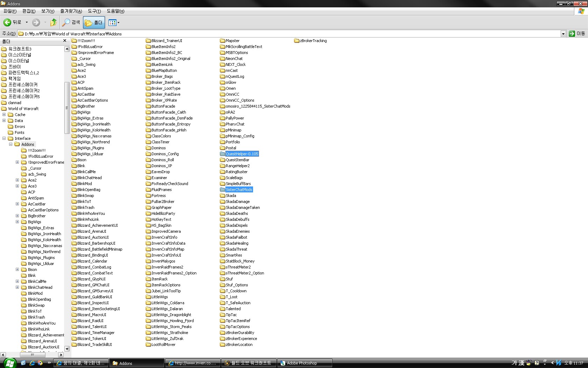
Task: Click the green Go arrow button
Action: tap(572, 34)
